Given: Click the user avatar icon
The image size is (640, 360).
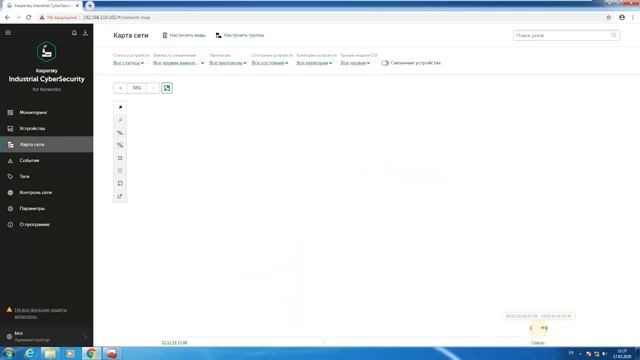Looking at the screenshot, I should (x=9, y=337).
